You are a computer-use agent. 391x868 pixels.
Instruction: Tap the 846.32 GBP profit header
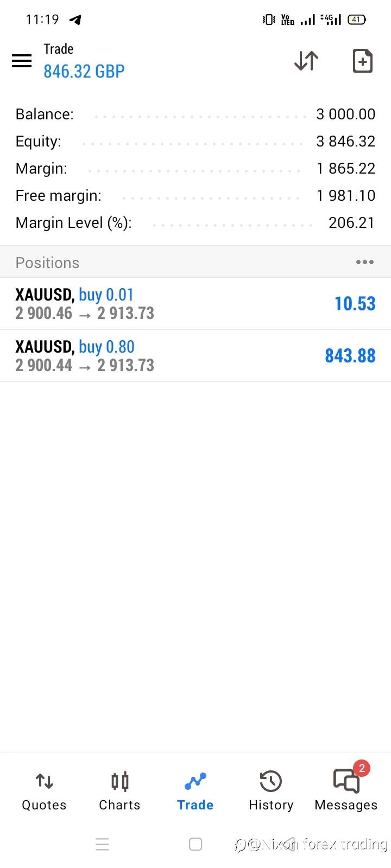point(84,71)
